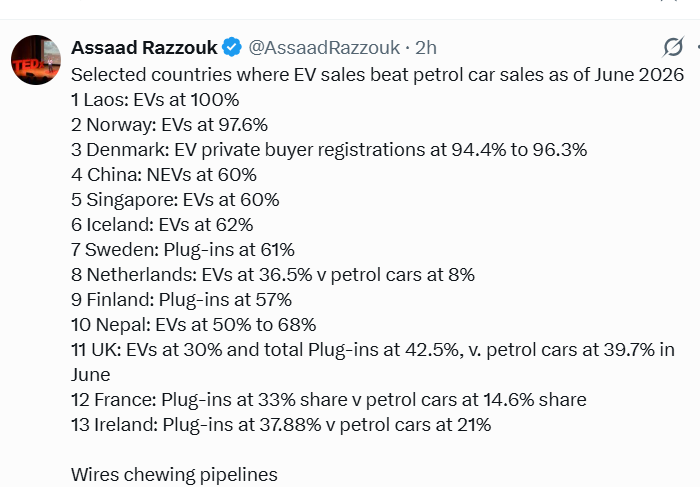Click the Sweden Plug-ins at 61% line

(183, 250)
